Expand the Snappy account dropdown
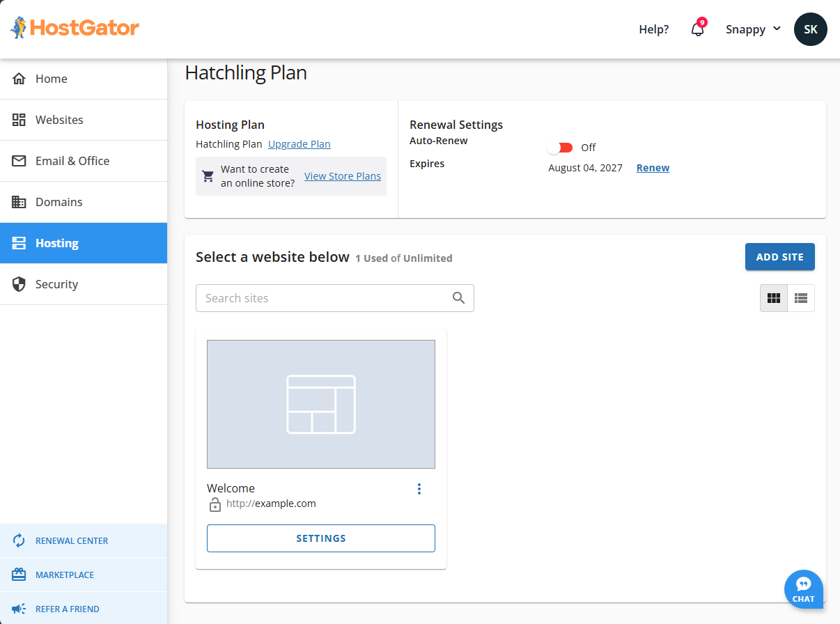The height and width of the screenshot is (624, 840). 752,29
